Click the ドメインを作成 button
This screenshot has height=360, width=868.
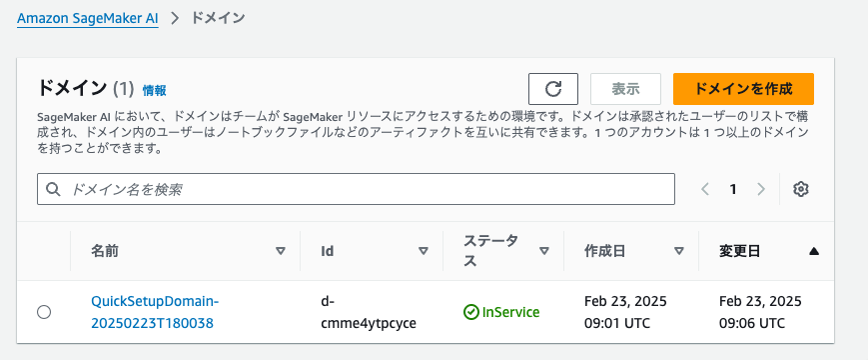click(743, 89)
